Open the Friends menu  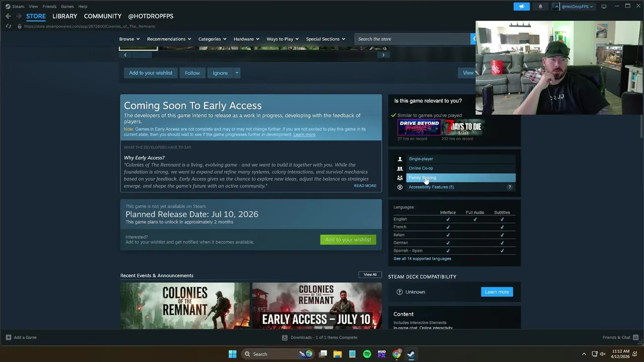[x=49, y=7]
